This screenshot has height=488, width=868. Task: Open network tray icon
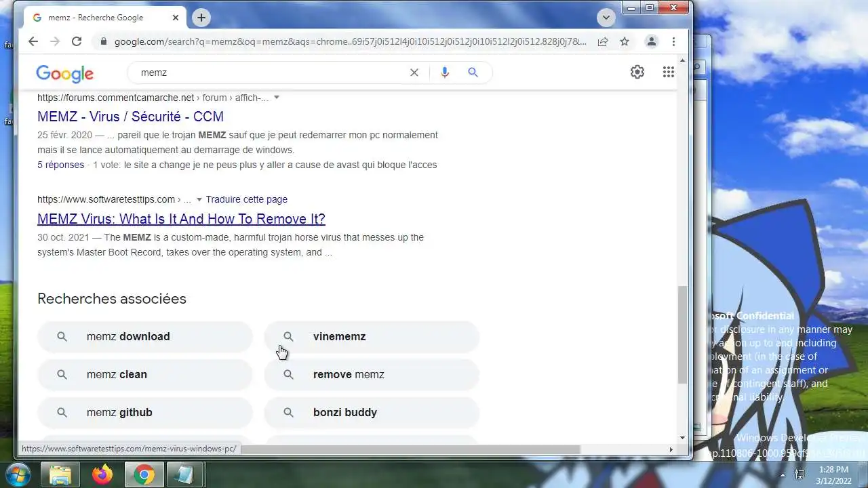coord(800,474)
